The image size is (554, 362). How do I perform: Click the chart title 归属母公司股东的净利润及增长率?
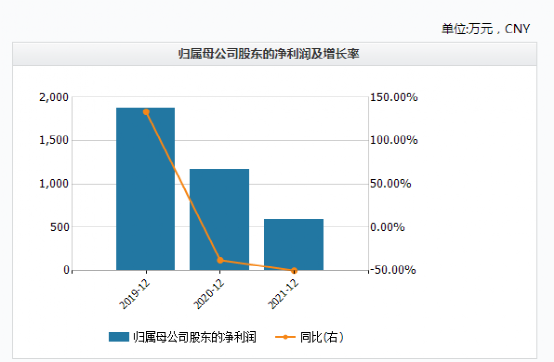269,54
